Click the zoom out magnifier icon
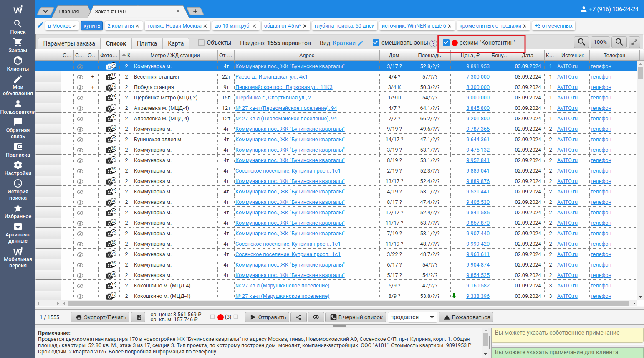Screen dimensions: 644x358 point(619,42)
